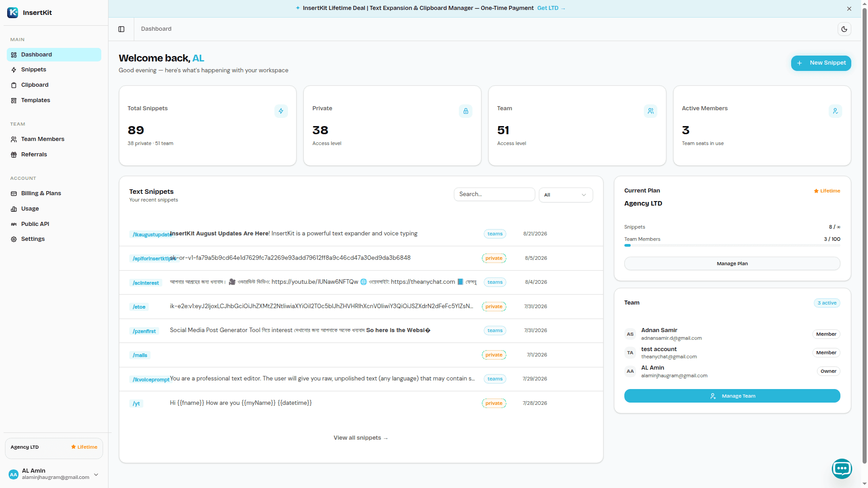
Task: Open the Get LTD link
Action: click(551, 8)
